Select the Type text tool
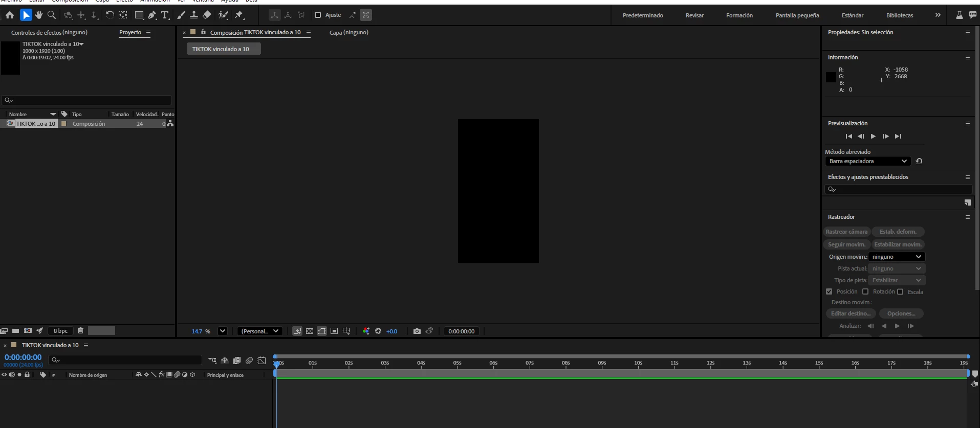This screenshot has width=980, height=428. pos(165,15)
